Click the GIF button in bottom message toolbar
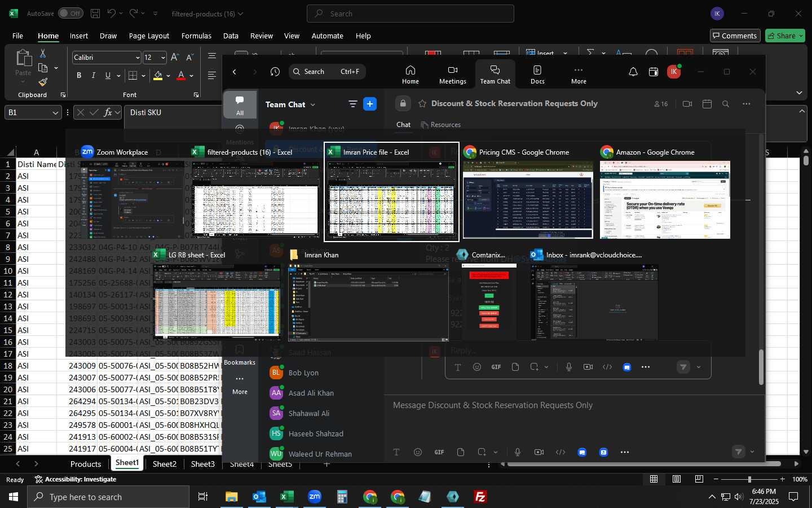 tap(439, 452)
